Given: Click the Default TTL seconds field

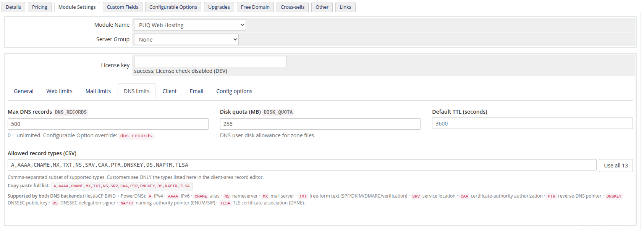Looking at the screenshot, I should [532, 124].
